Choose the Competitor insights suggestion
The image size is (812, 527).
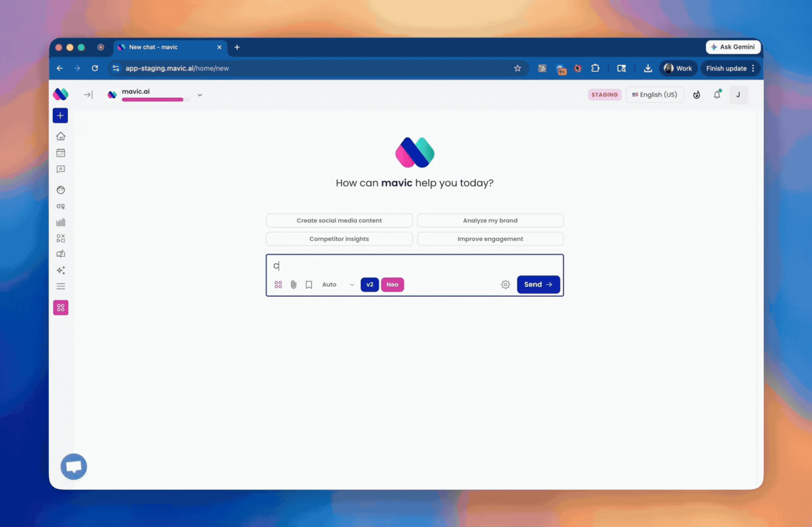[x=339, y=239]
